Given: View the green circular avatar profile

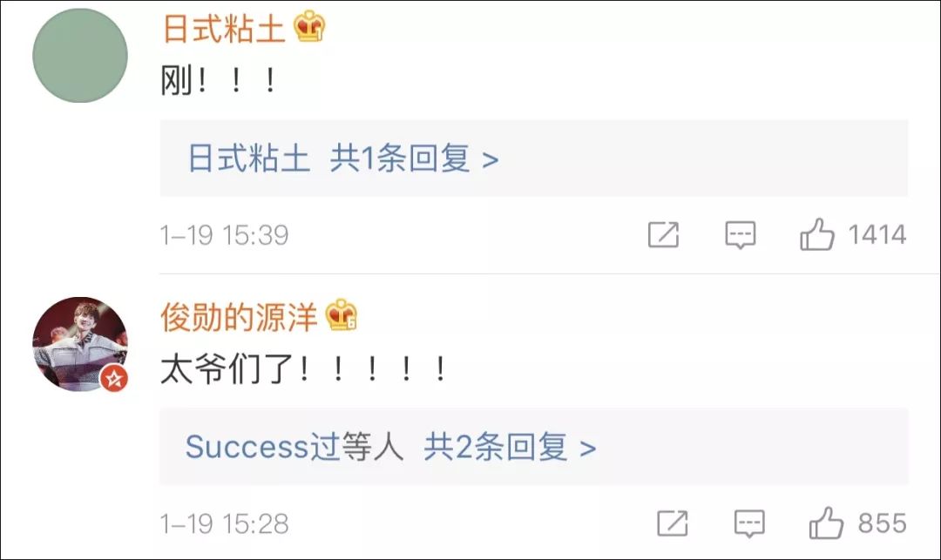Looking at the screenshot, I should (80, 55).
